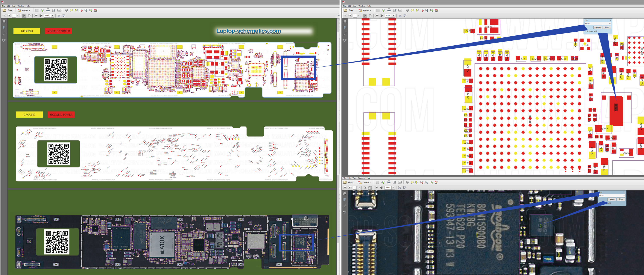Open the Create dropdown in left window
Image resolution: width=644 pixels, height=275 pixels.
pos(24,10)
